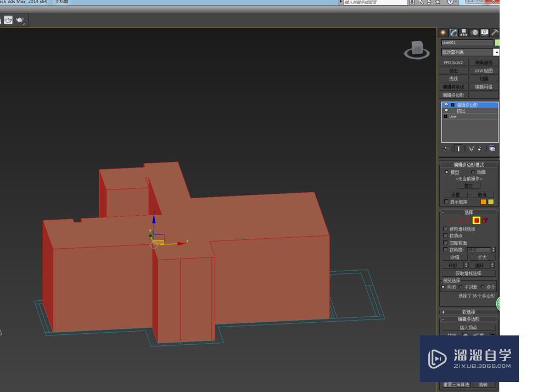Select Element sub-object level icon
The width and height of the screenshot is (549, 392).
click(485, 220)
